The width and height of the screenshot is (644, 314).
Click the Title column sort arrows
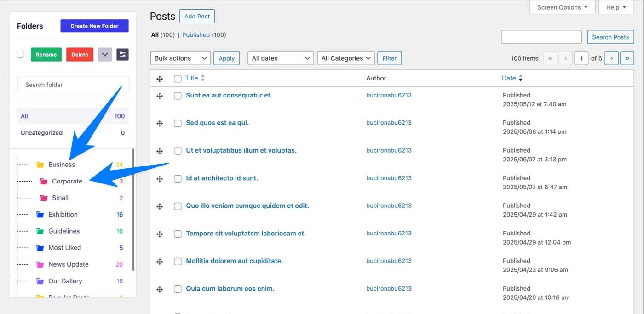[x=203, y=78]
